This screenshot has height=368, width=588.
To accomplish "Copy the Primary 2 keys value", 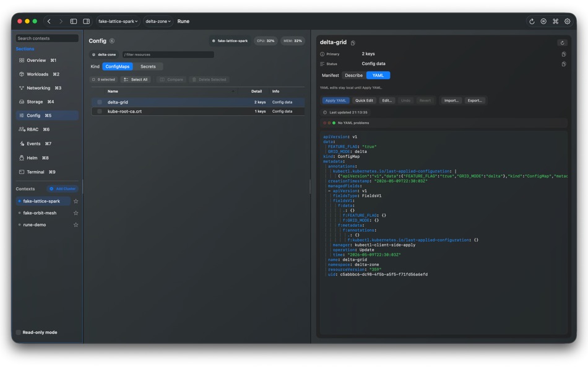I will [564, 54].
